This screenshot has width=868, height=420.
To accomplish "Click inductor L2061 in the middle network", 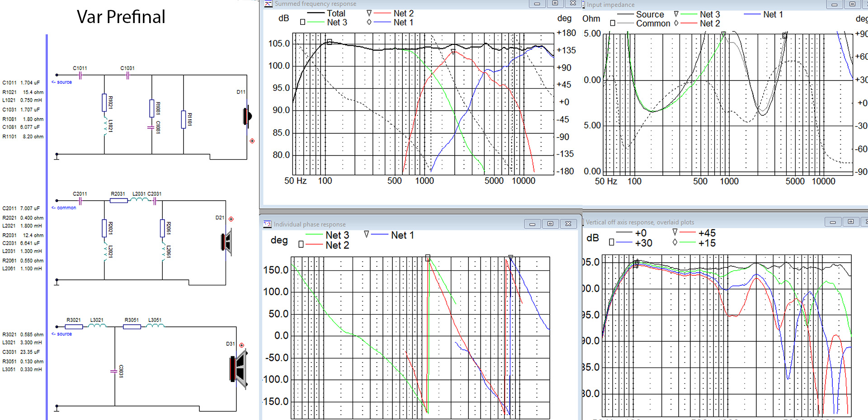I will point(163,251).
